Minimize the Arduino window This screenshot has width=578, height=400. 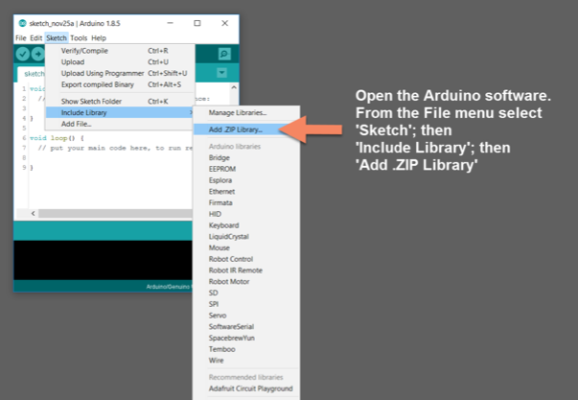(x=170, y=23)
